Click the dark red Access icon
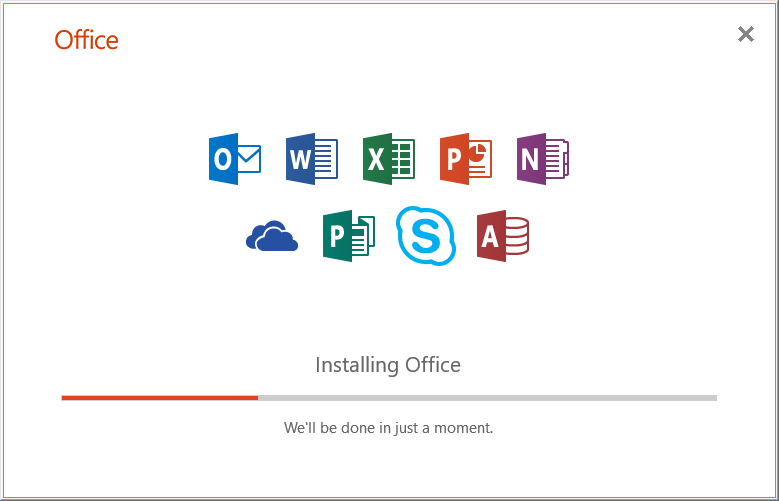779x501 pixels. [x=503, y=236]
